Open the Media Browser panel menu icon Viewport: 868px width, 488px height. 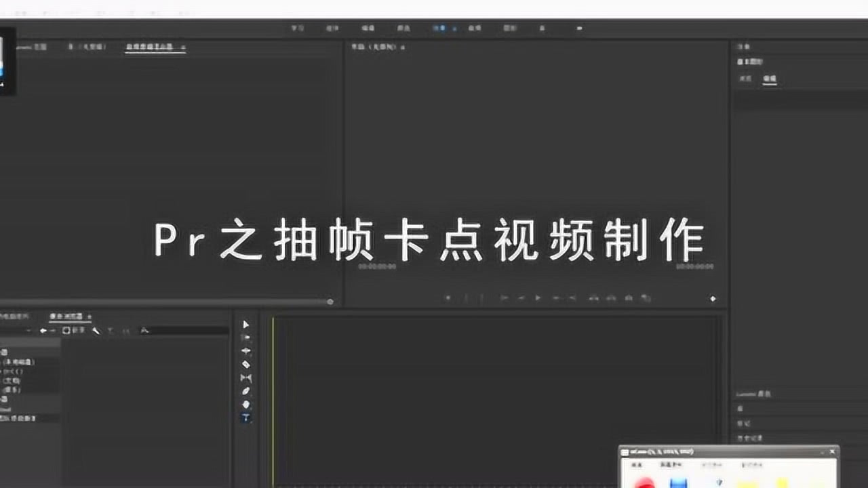90,317
